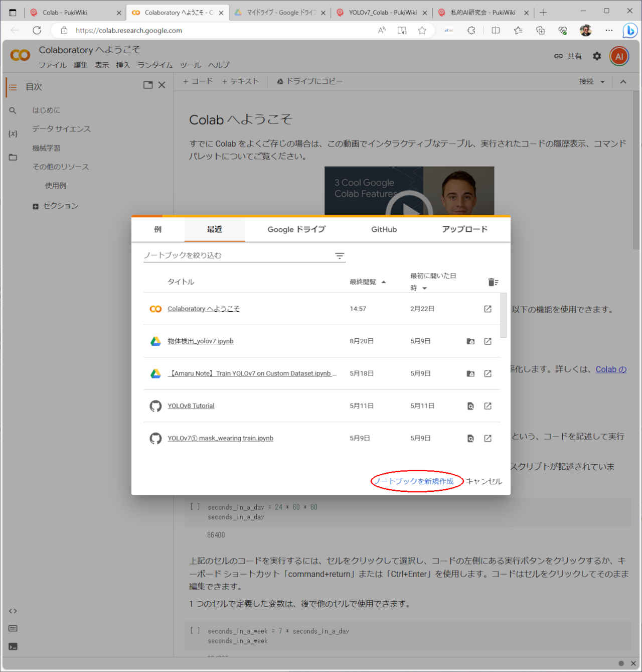Open YOLOv8 Tutorial in a new tab icon
Image resolution: width=642 pixels, height=672 pixels.
(488, 406)
